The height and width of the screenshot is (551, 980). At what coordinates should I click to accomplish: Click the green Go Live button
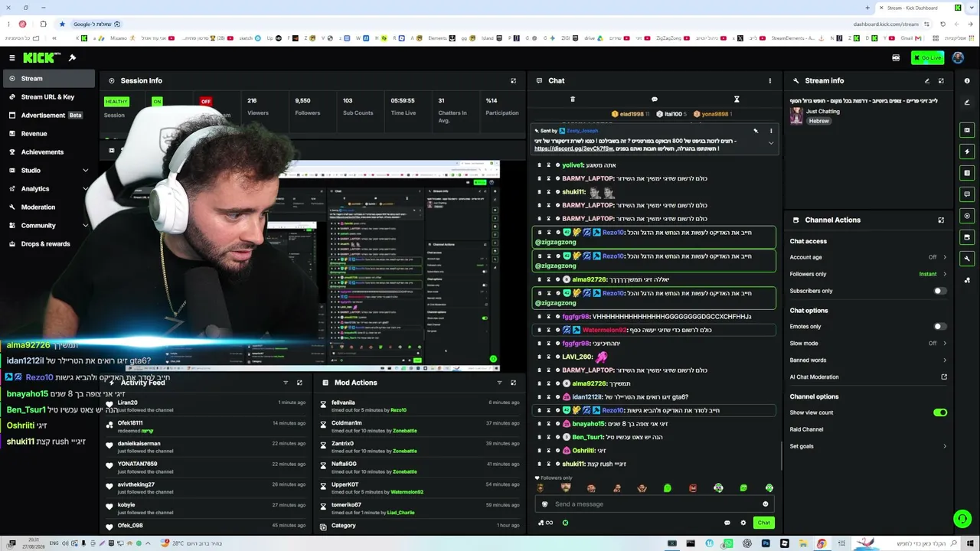point(927,58)
